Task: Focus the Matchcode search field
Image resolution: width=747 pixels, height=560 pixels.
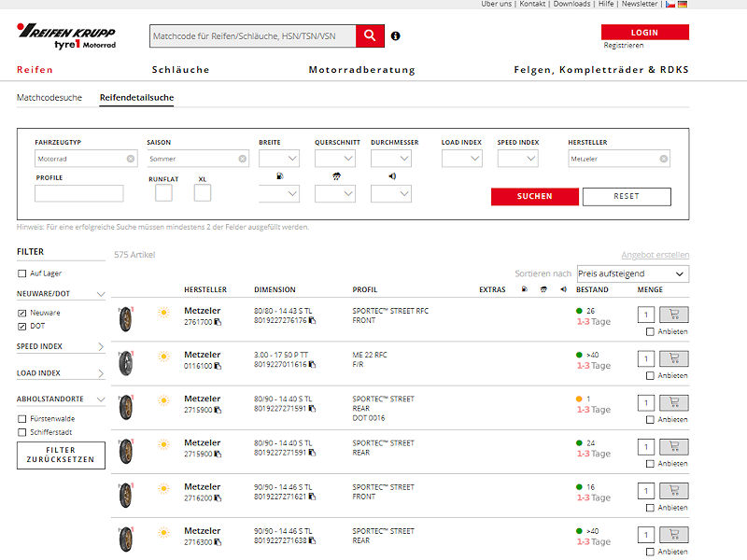Action: click(x=252, y=36)
